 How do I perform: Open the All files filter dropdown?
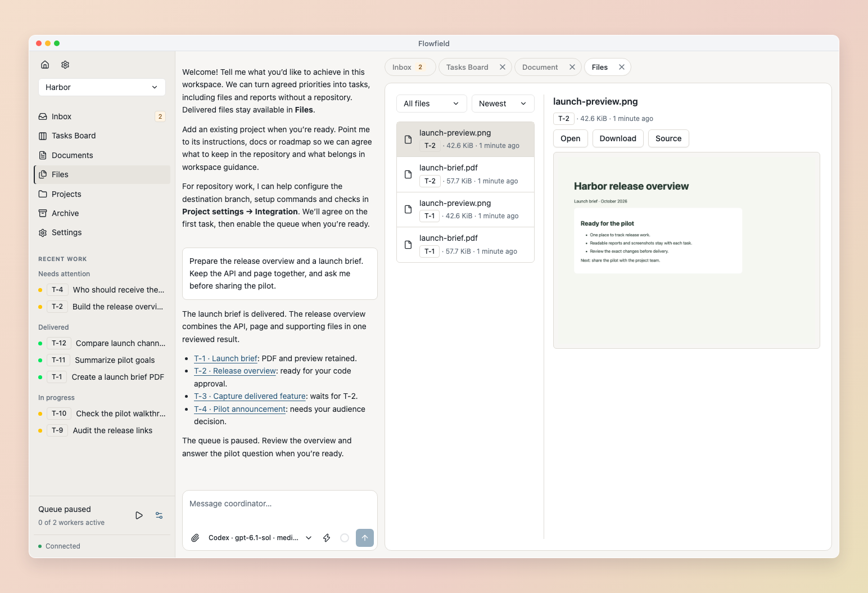[x=431, y=104]
